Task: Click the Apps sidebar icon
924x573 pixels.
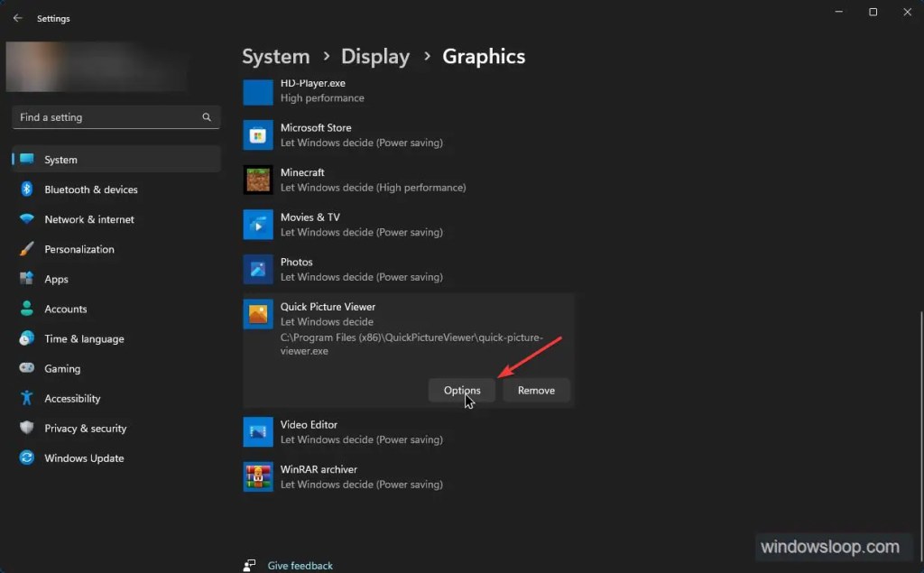Action: (26, 278)
